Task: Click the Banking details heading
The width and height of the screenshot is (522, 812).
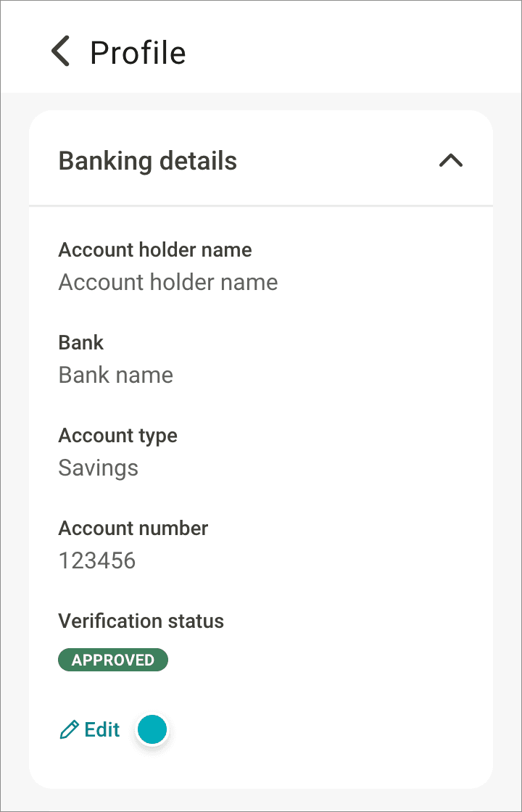Action: click(x=148, y=161)
